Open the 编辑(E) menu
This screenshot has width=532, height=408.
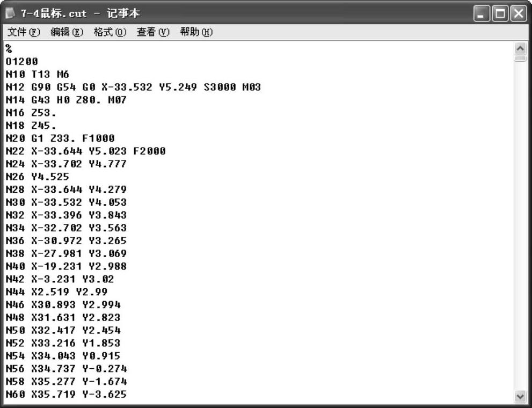pos(68,32)
